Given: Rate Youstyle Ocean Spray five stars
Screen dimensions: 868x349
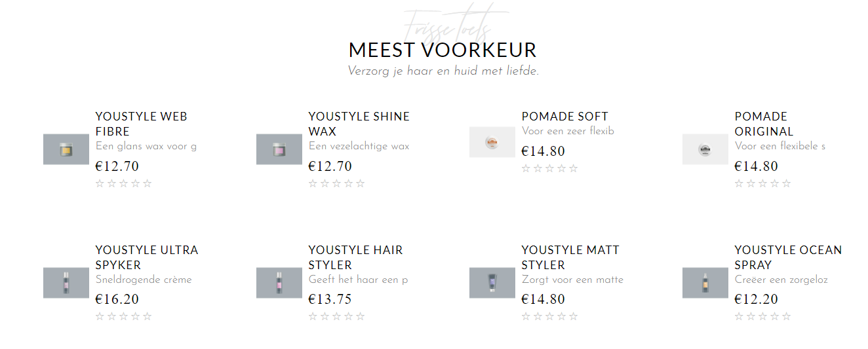Looking at the screenshot, I should 787,317.
